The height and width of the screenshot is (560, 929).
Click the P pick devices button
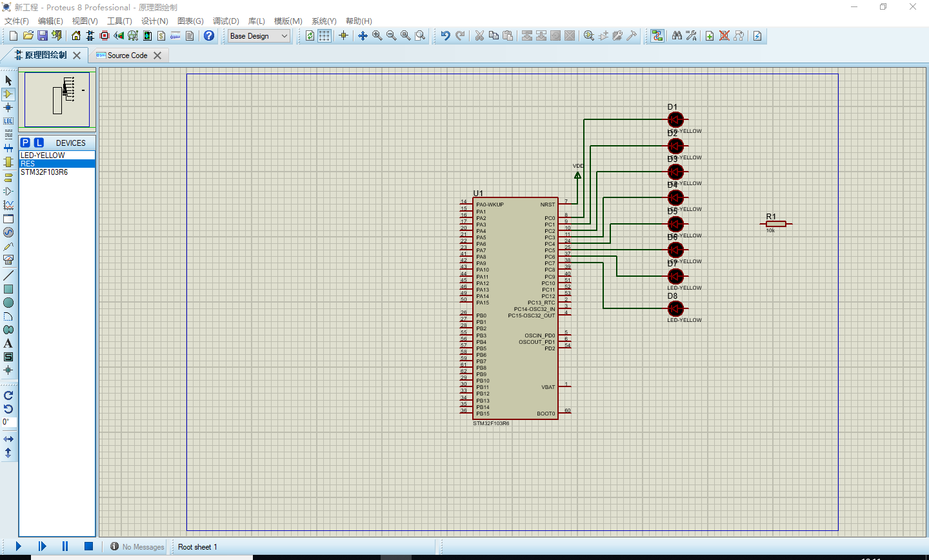pyautogui.click(x=25, y=143)
